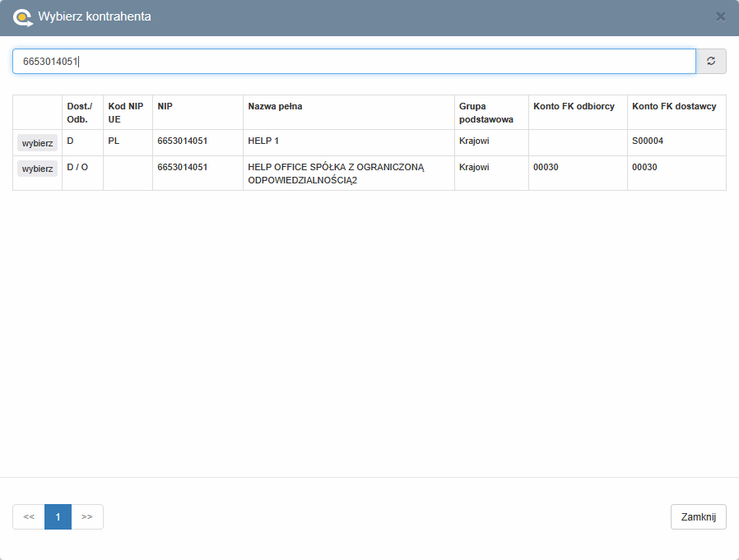Click the 'NIP' column header
The image size is (739, 560).
[x=165, y=106]
